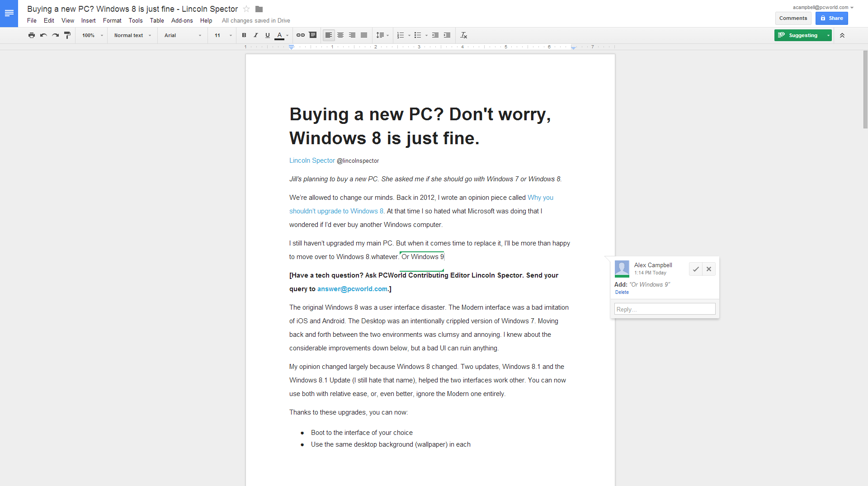The width and height of the screenshot is (868, 486).
Task: Expand the numbered list style dropdown arrow
Action: coord(409,35)
